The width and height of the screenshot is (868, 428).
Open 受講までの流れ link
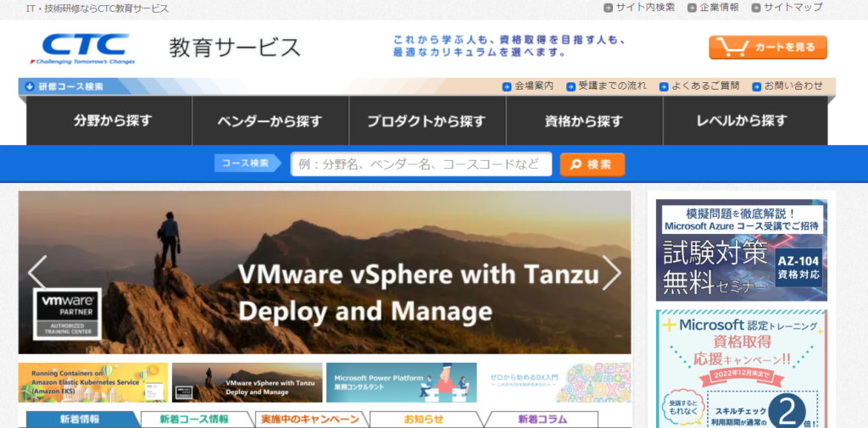[x=612, y=86]
